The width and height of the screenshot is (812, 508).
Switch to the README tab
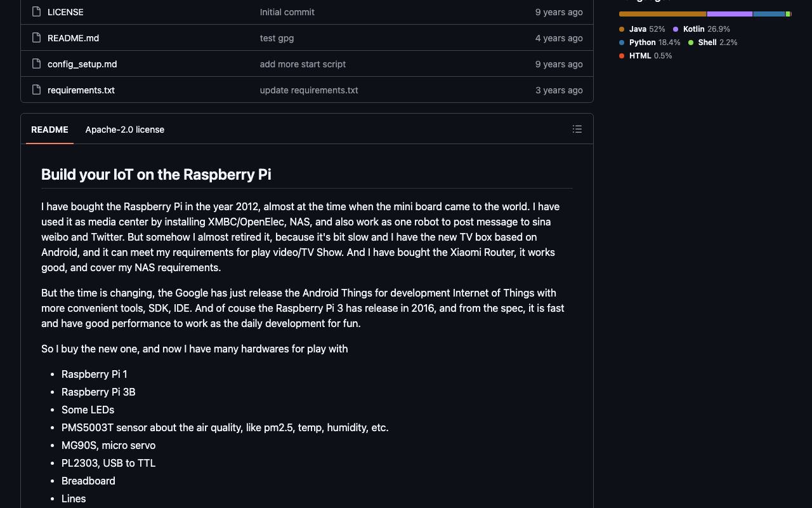49,130
